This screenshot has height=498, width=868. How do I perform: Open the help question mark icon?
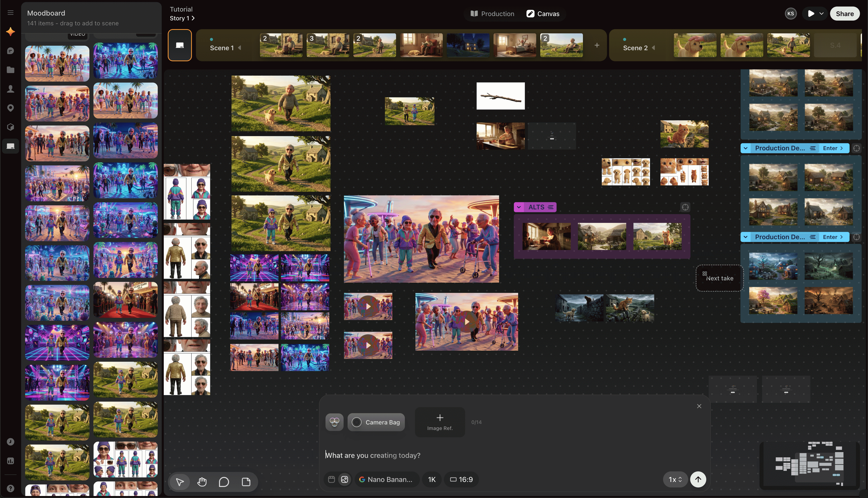tap(11, 488)
